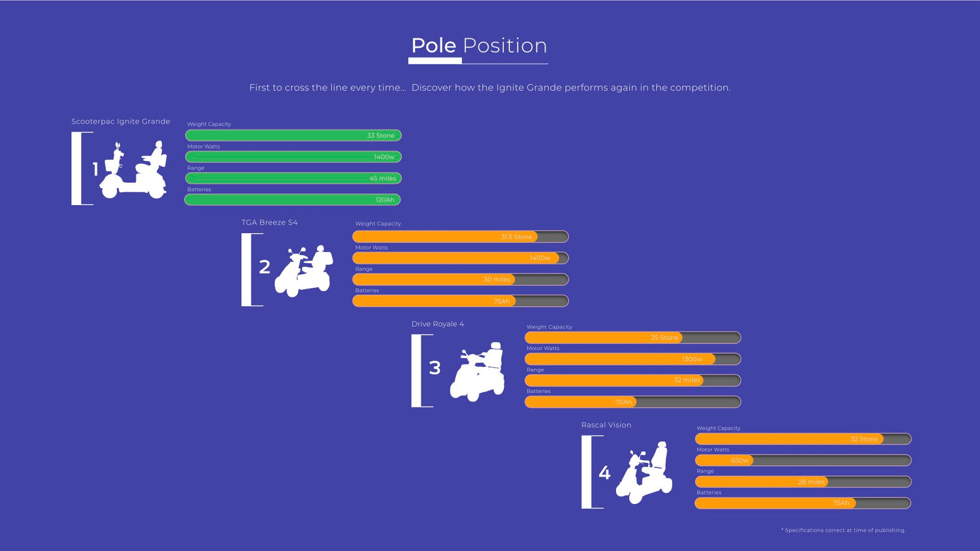This screenshot has width=980, height=551.
Task: Pick the rank number 4 badge
Action: pyautogui.click(x=604, y=473)
